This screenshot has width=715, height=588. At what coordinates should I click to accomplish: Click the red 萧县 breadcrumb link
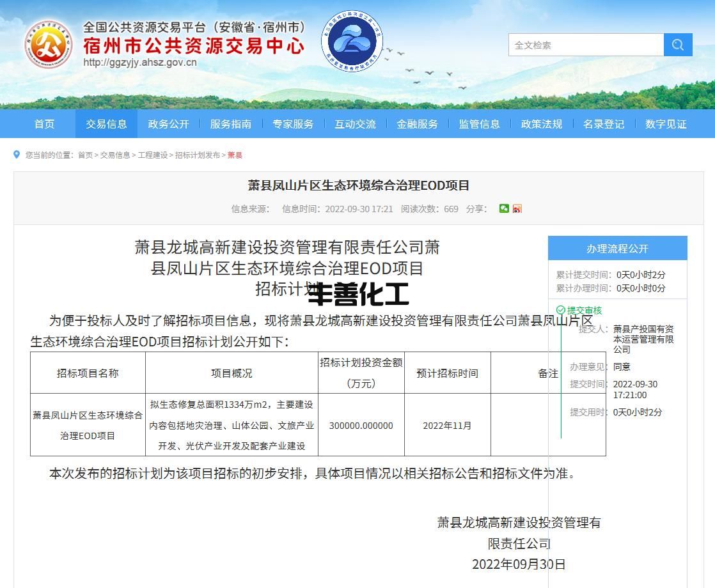click(x=235, y=155)
